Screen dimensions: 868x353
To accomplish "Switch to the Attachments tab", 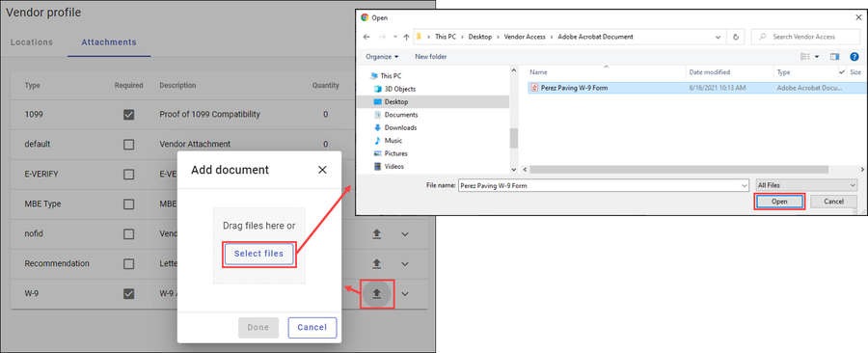I will (x=109, y=42).
